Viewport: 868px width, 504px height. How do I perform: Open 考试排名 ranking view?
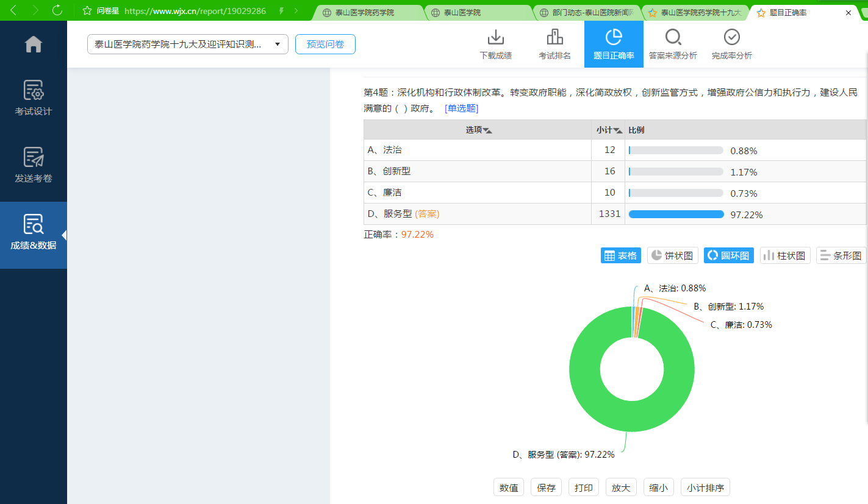(554, 44)
